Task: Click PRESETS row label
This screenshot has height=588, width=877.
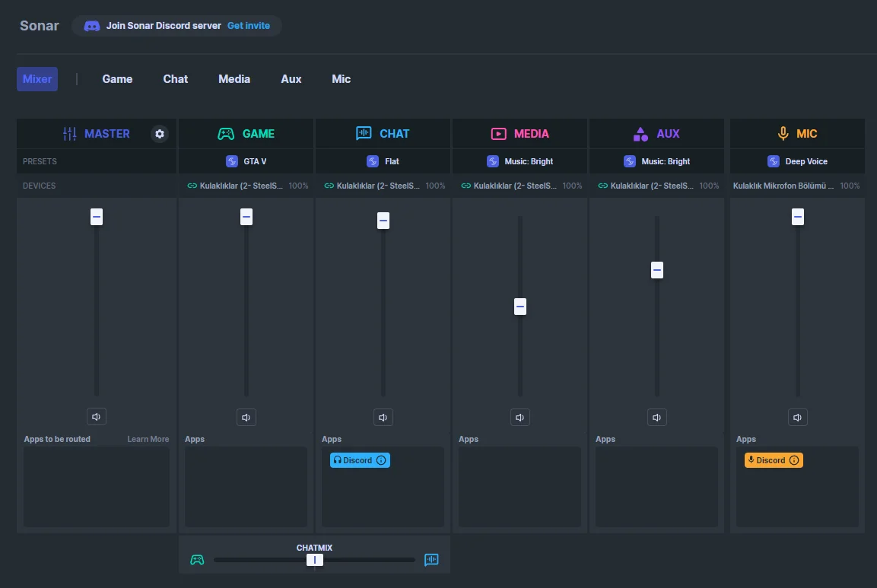Action: coord(40,161)
